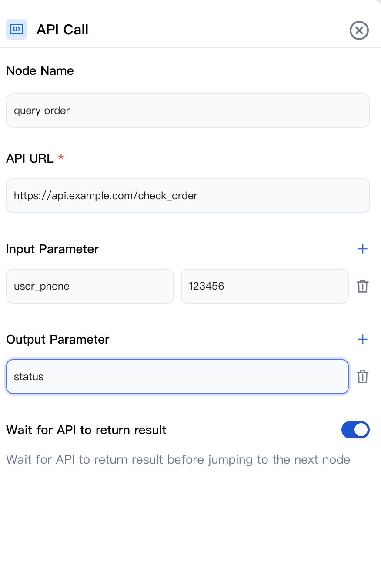381x588 pixels.
Task: Click the Node Name label
Action: [40, 71]
